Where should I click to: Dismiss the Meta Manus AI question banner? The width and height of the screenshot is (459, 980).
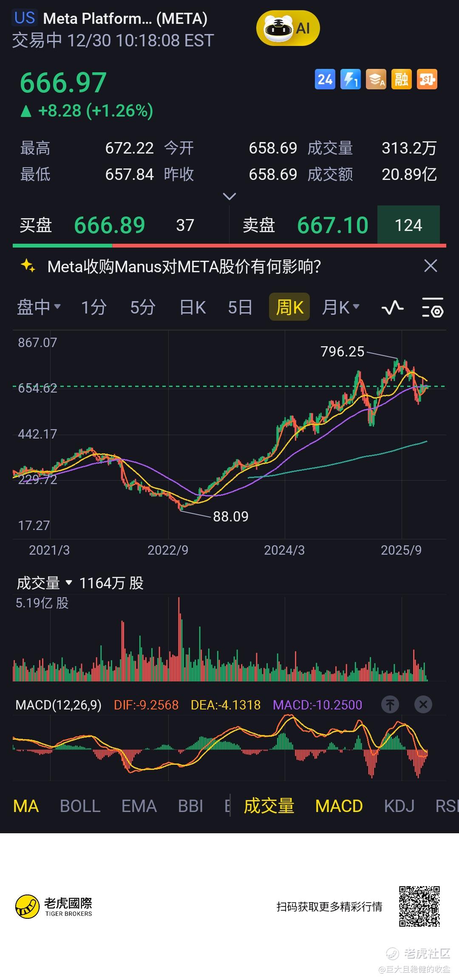(x=431, y=266)
